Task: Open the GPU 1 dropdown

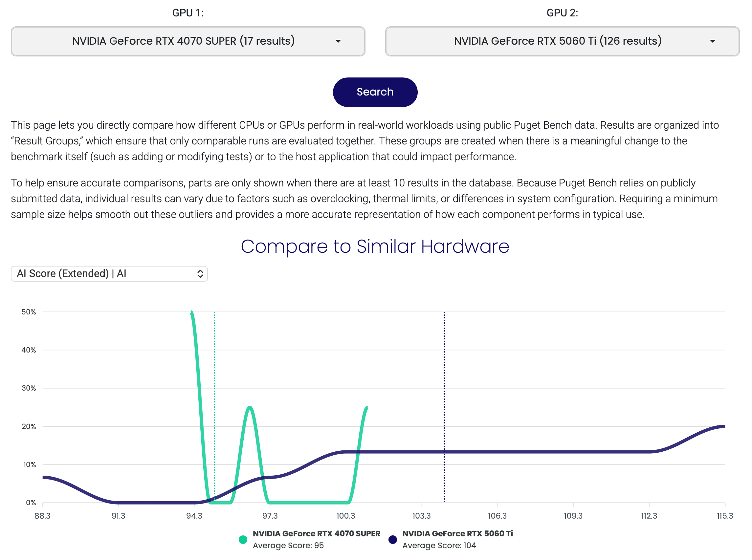Action: pos(188,41)
